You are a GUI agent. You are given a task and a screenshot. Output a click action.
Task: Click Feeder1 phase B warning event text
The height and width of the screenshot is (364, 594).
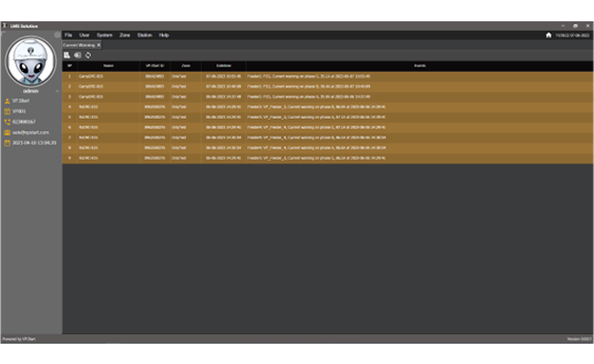point(308,87)
